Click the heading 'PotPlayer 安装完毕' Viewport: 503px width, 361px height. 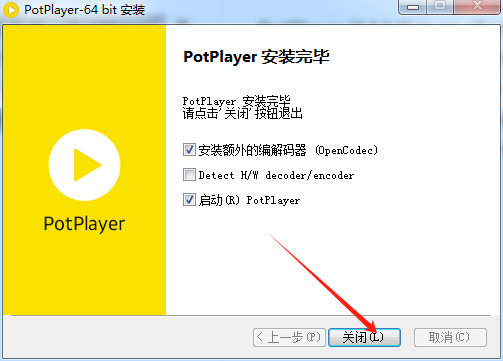pyautogui.click(x=256, y=57)
